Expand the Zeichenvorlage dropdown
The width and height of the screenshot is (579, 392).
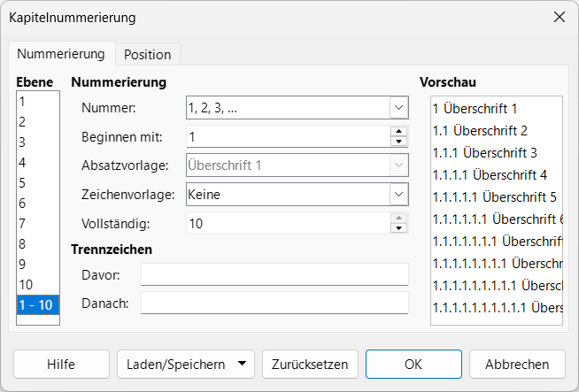point(398,194)
